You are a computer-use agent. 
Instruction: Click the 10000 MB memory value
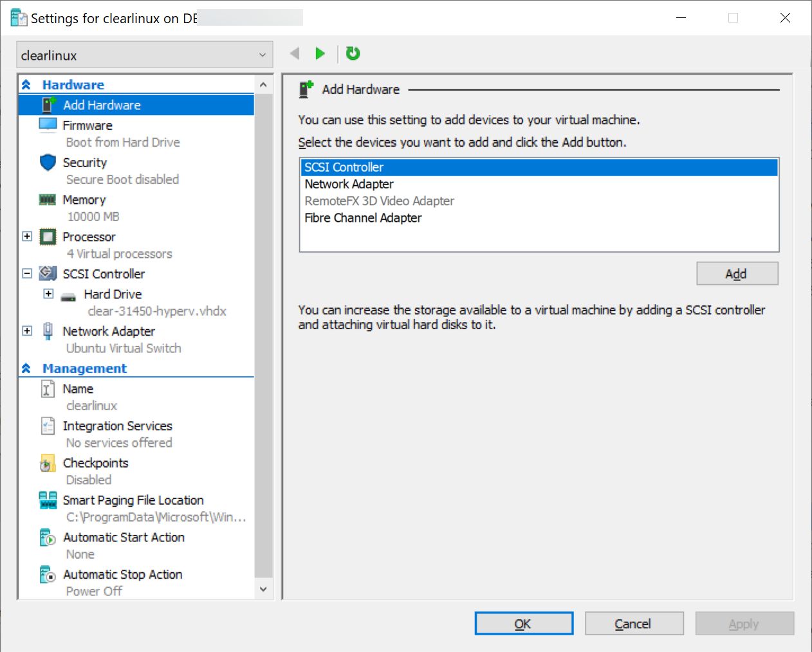coord(93,217)
